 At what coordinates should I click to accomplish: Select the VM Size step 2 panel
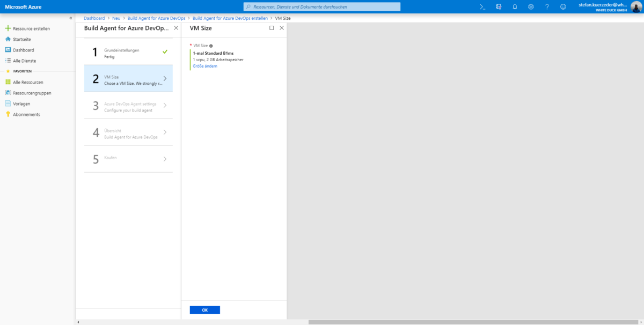coord(128,78)
